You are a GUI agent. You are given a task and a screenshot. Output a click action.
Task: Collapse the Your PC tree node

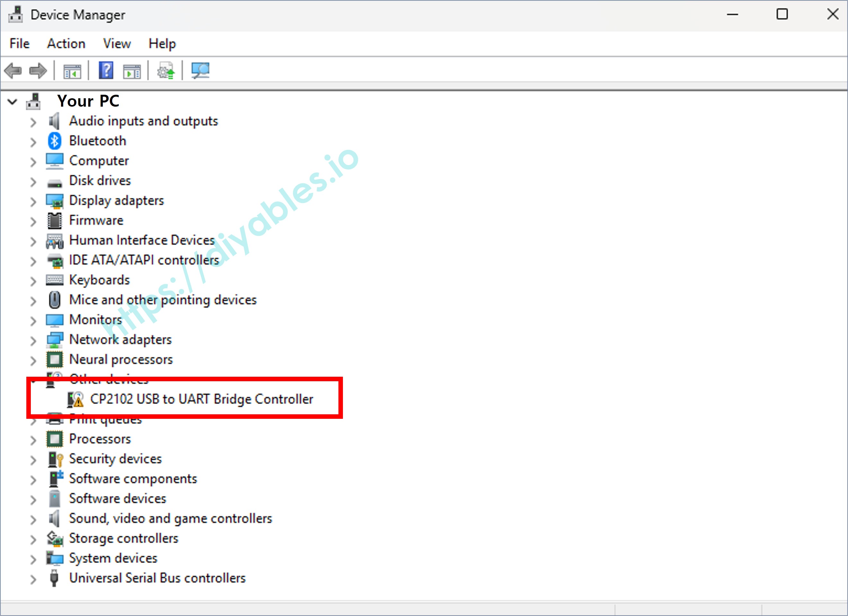[12, 101]
